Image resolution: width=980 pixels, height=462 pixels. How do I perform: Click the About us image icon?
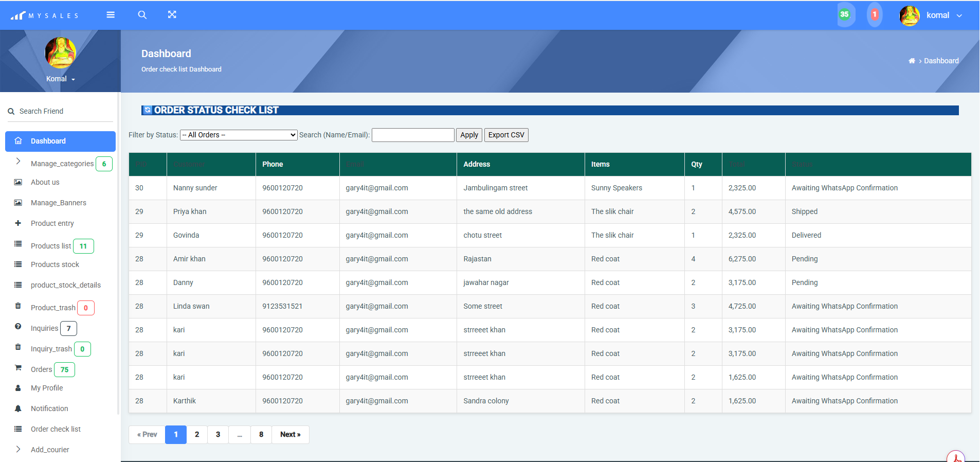[x=18, y=182]
